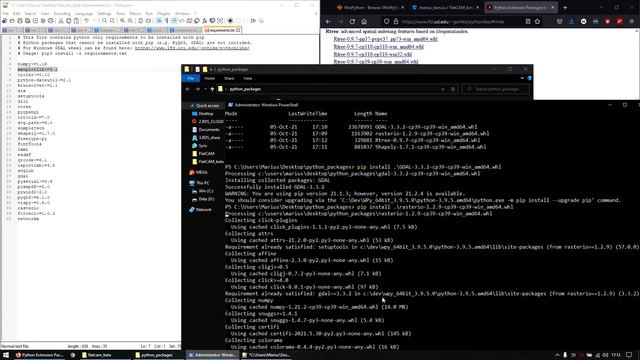Close the requirements.txt tab in Notepad++
Screen dimensions: 640x360
(238, 30)
